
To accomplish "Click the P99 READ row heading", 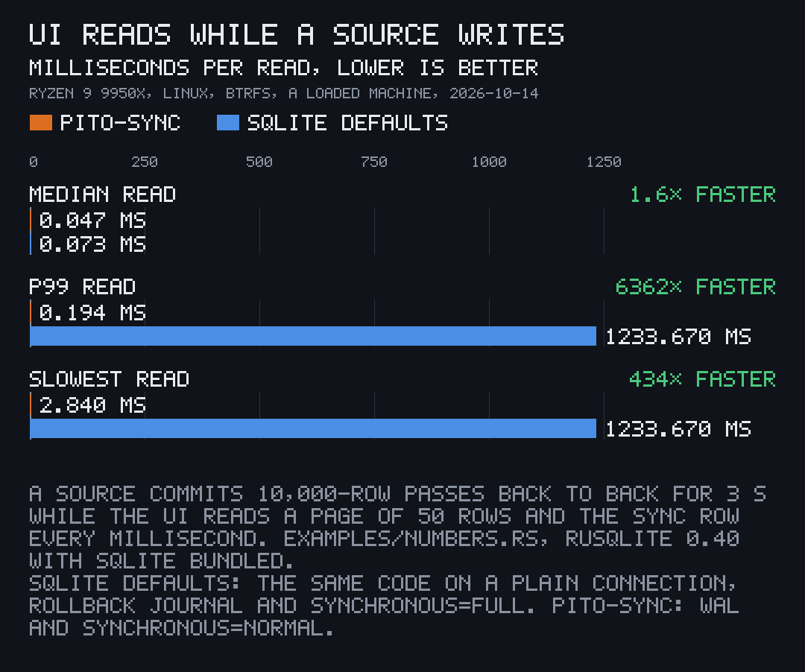I will 83,288.
